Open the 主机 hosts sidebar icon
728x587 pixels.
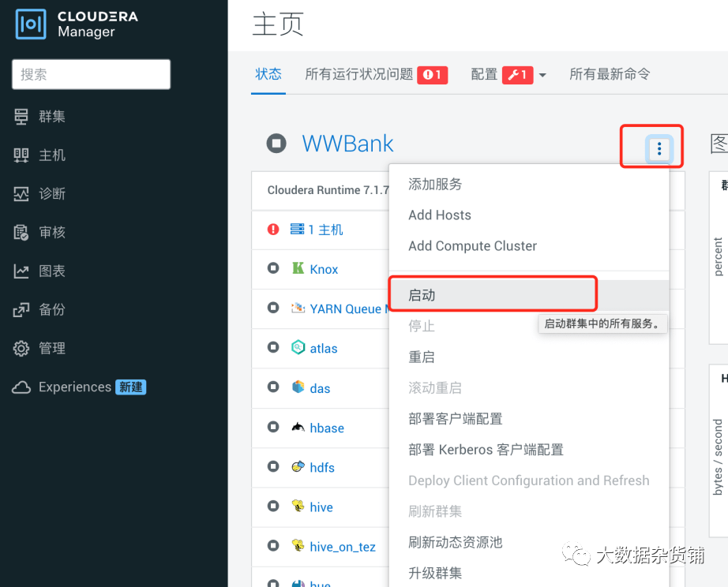(x=21, y=155)
